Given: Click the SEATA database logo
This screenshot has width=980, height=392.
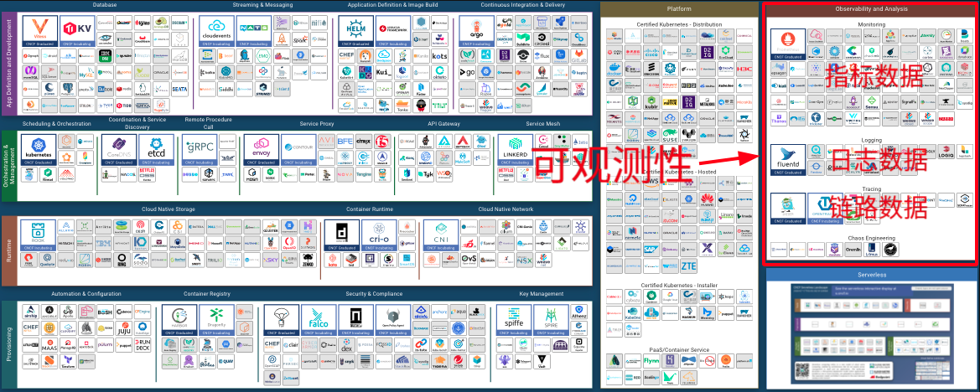Looking at the screenshot, I should coord(180,90).
